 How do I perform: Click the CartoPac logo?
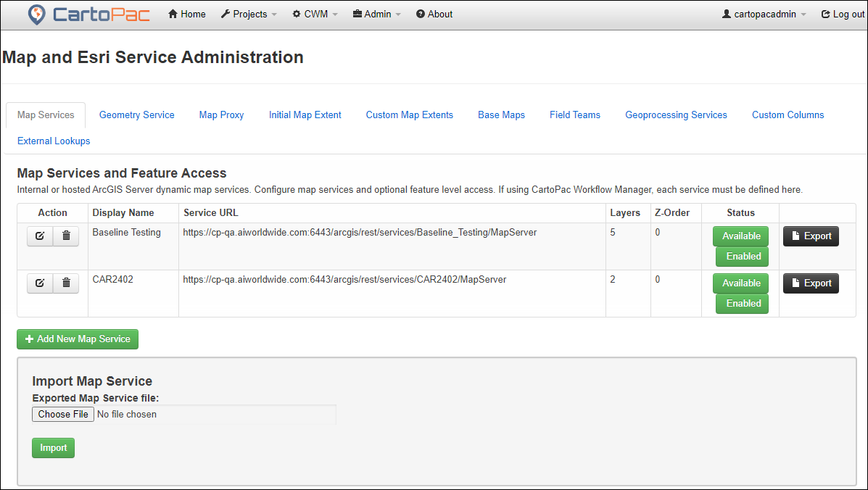click(x=88, y=14)
